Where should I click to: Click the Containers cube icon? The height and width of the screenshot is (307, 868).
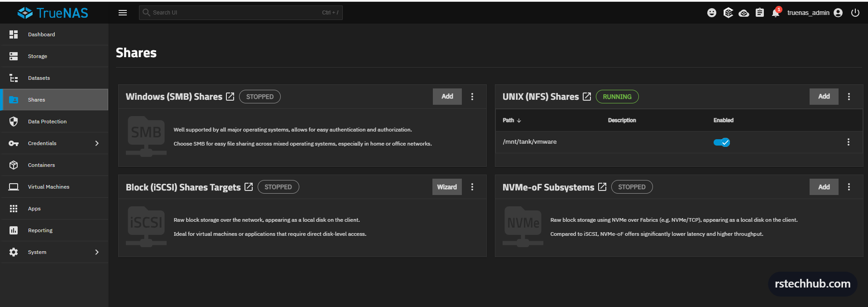14,165
